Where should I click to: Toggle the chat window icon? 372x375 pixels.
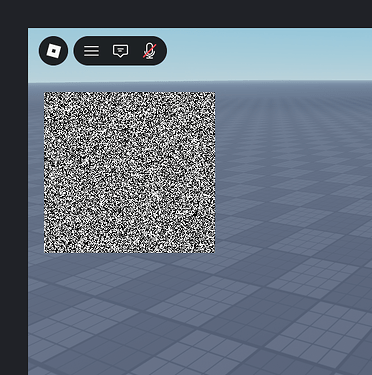point(120,51)
